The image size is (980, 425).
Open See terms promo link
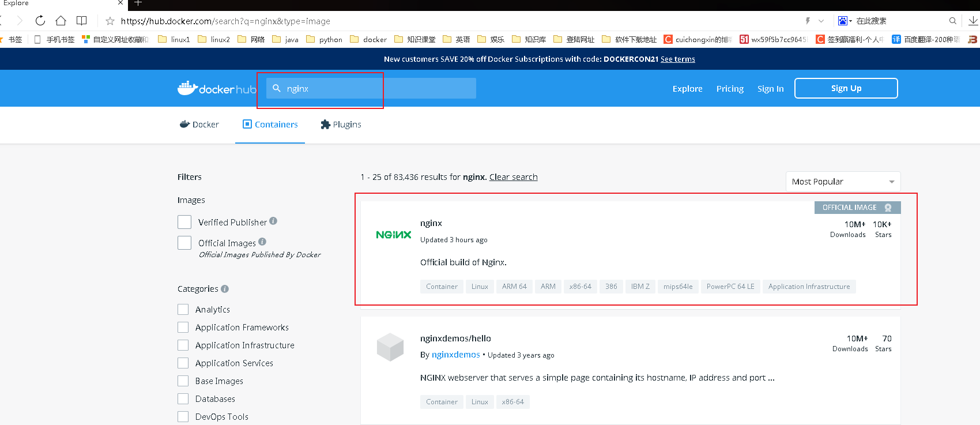tap(677, 59)
